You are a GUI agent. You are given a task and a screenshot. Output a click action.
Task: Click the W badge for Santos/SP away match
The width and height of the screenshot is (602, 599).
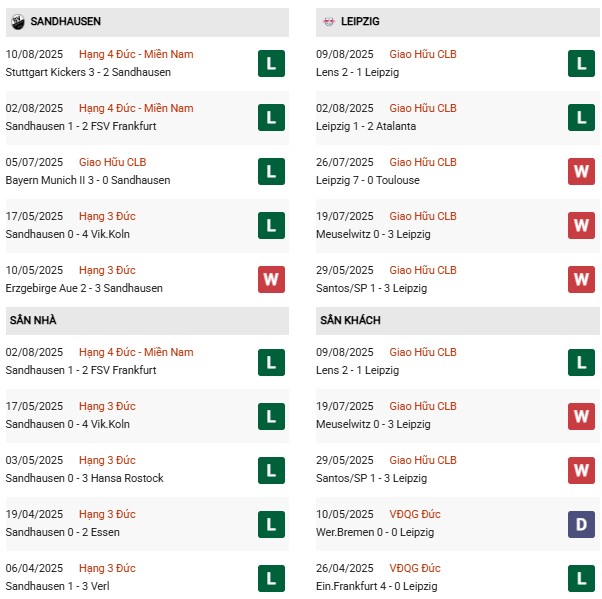point(581,470)
